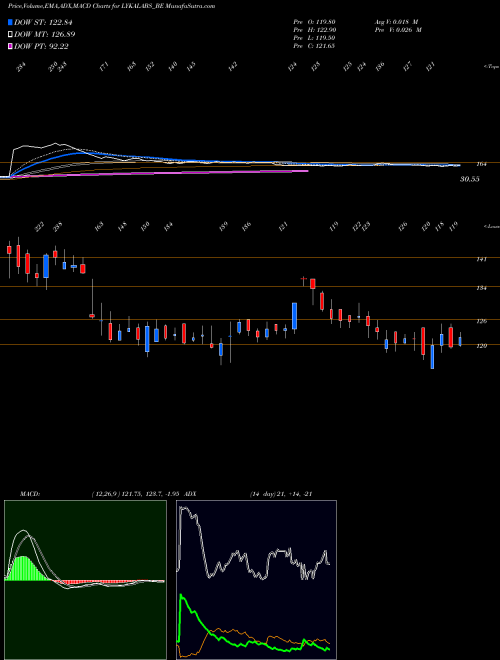This screenshot has width=500, height=660.
Task: Click the '254' top label at far left
Action: (21, 67)
